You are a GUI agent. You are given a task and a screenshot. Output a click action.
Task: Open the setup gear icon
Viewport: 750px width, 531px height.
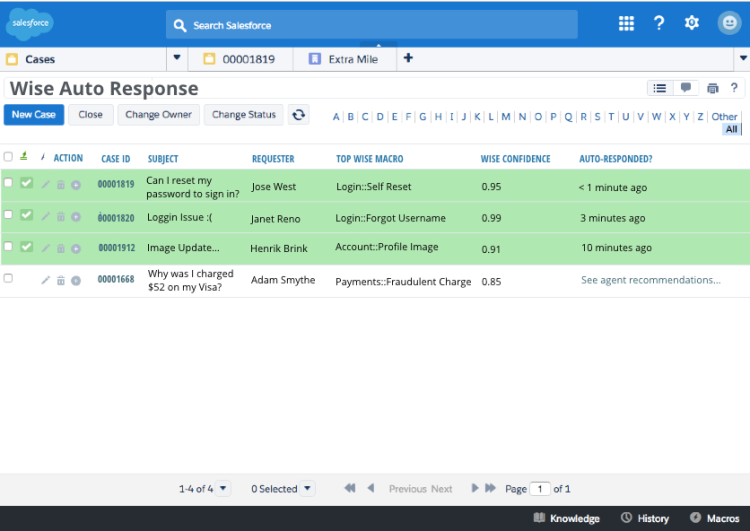[692, 22]
